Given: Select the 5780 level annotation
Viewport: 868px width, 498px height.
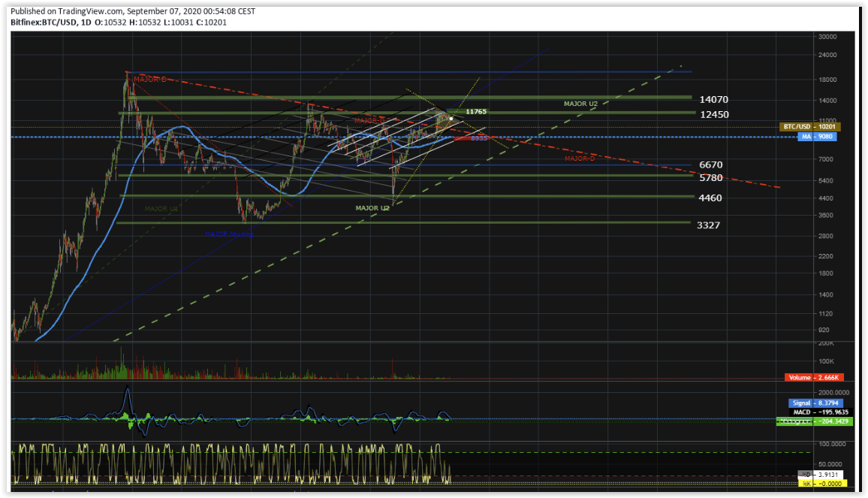Looking at the screenshot, I should pos(710,178).
